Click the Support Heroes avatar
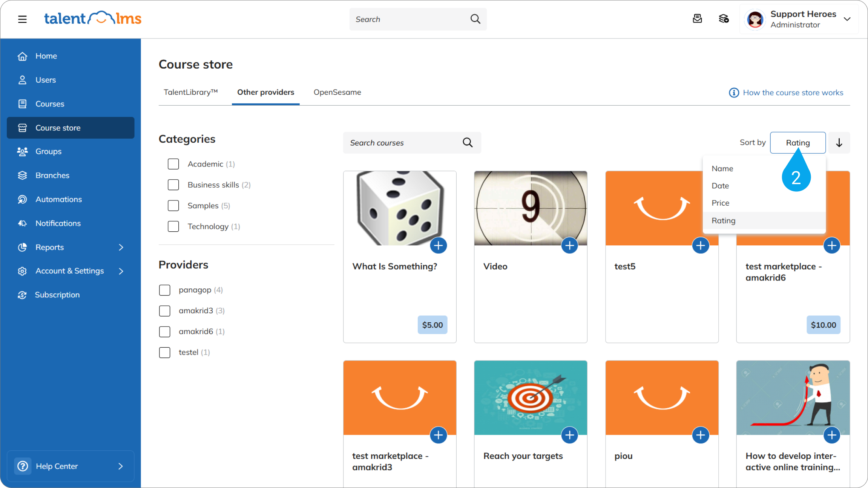The image size is (868, 488). (755, 19)
